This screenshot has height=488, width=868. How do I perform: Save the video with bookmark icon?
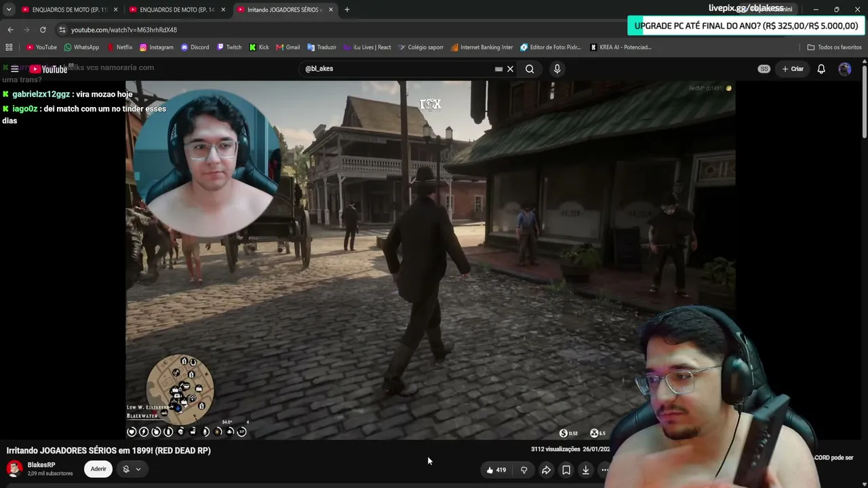coord(566,470)
